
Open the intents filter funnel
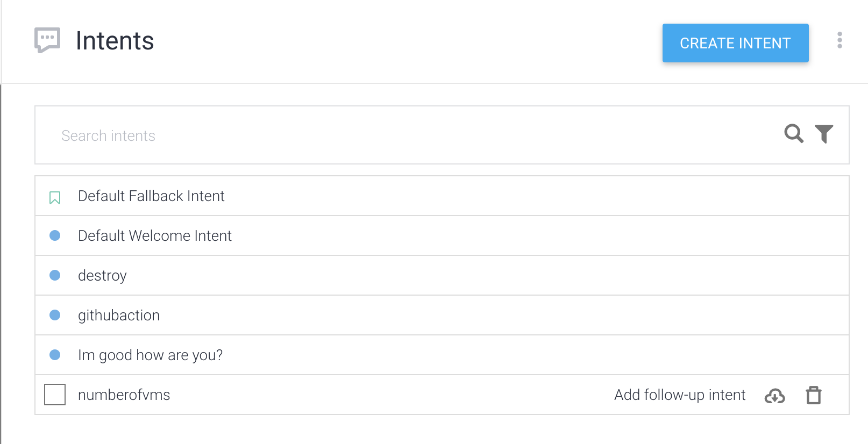coord(824,134)
